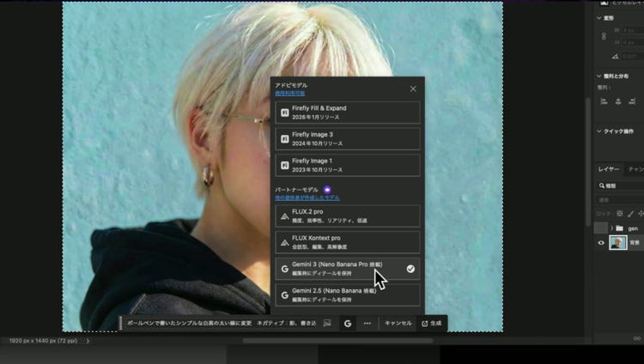Collapse the 整列と分布 section
This screenshot has width=644, height=364.
point(598,76)
